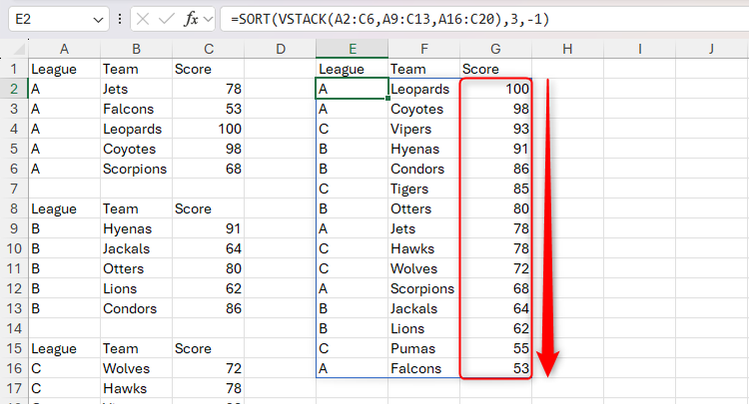Select column E header

click(x=352, y=49)
